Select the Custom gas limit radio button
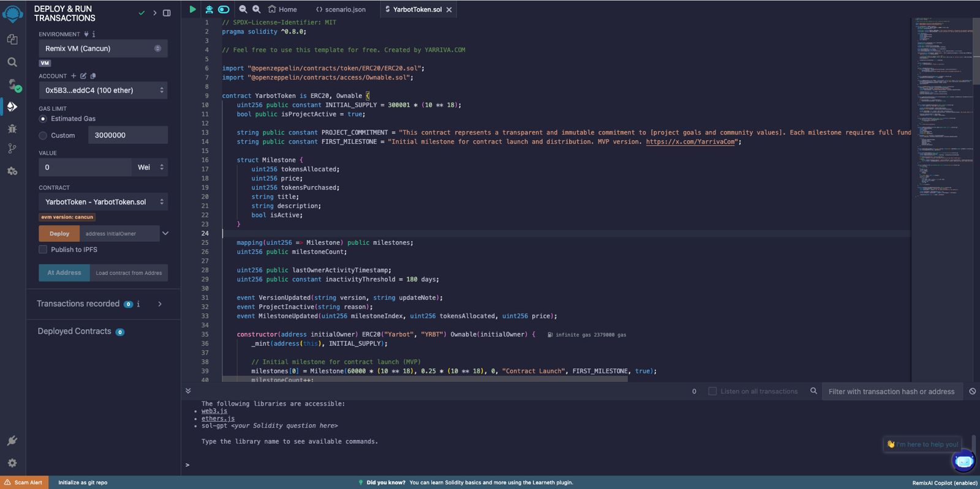The image size is (980, 489). (43, 135)
